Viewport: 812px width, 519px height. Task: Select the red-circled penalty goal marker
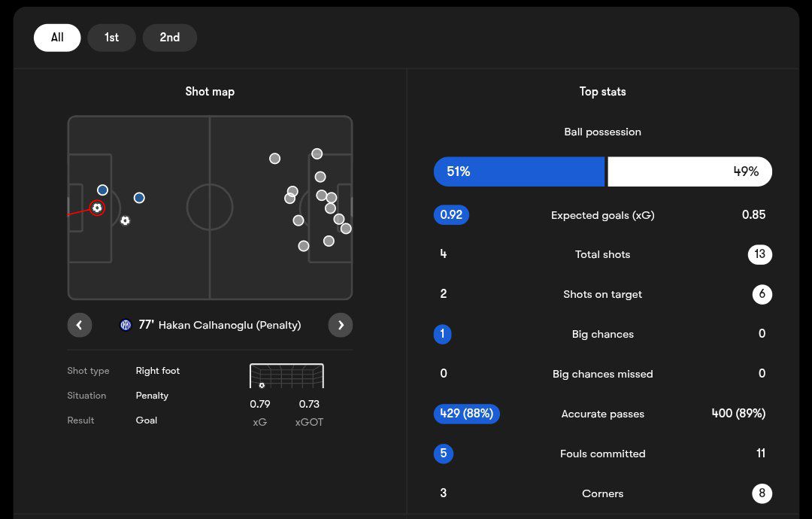(x=97, y=208)
